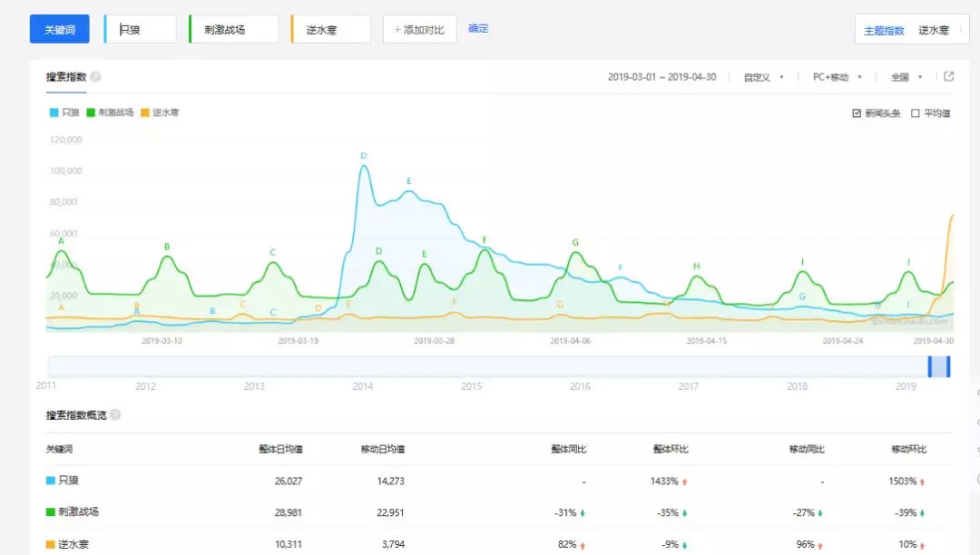Click the export icon at chart top right
980x555 pixels.
click(x=948, y=77)
